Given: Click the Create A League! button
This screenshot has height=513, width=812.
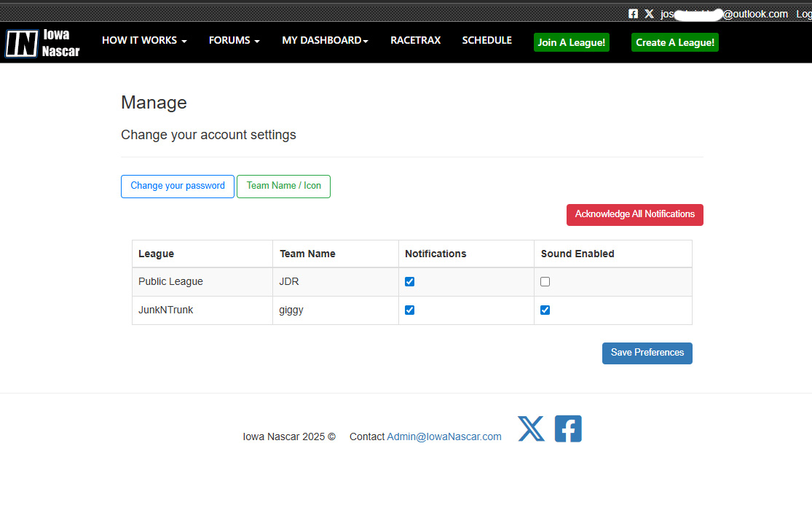Looking at the screenshot, I should point(675,42).
